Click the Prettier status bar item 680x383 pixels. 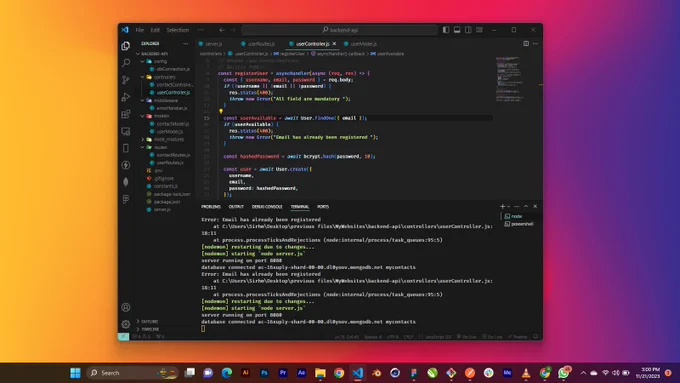click(518, 337)
